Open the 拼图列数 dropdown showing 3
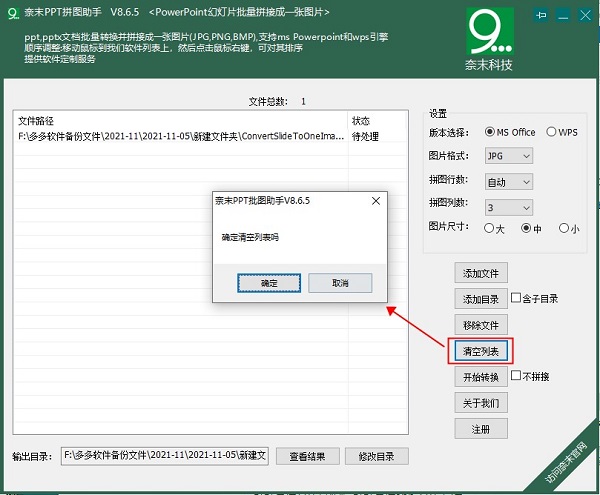 coord(509,208)
